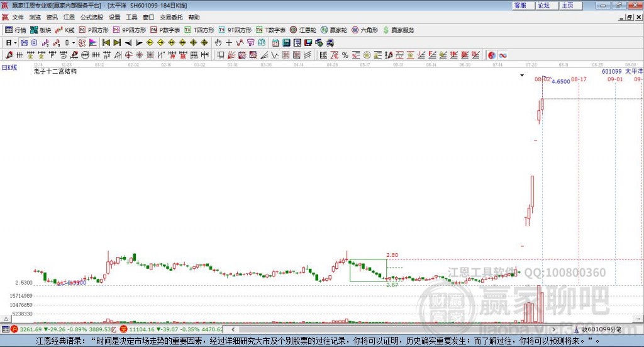644x347 pixels.
Task: Activate the crosshair cursor tool
Action: tap(229, 43)
